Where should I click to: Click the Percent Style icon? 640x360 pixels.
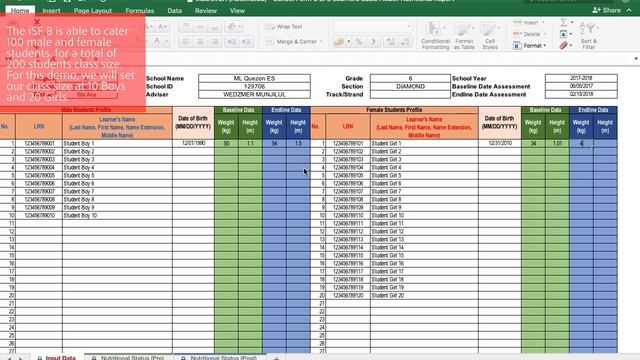coord(359,42)
